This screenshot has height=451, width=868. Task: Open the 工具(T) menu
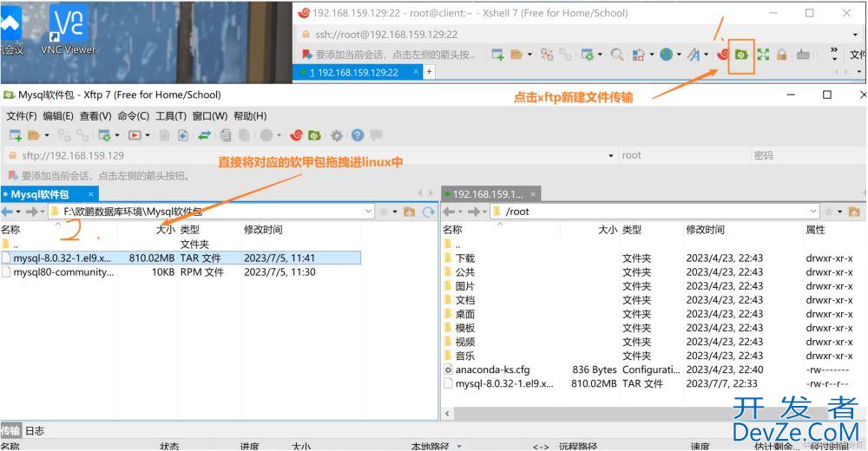(x=170, y=116)
